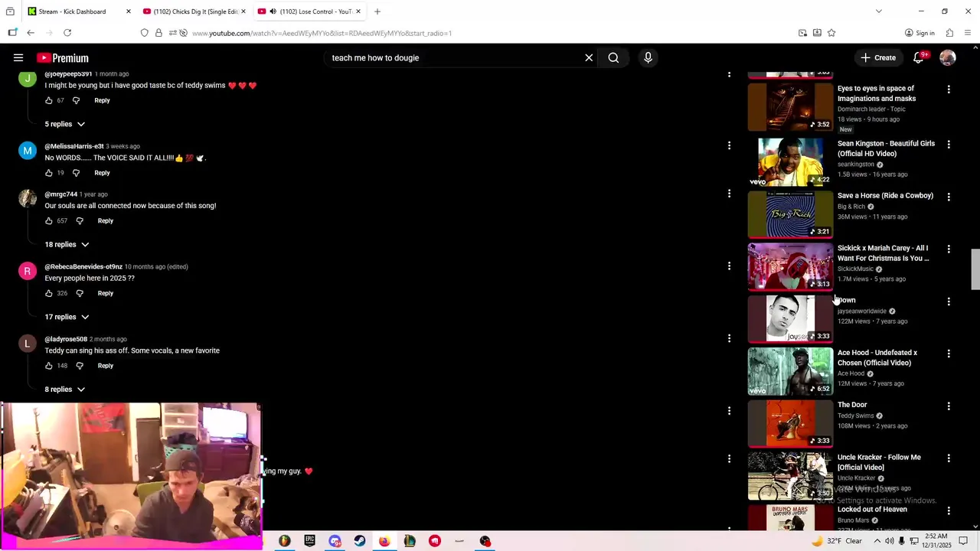
Task: Reload the page
Action: 67,33
